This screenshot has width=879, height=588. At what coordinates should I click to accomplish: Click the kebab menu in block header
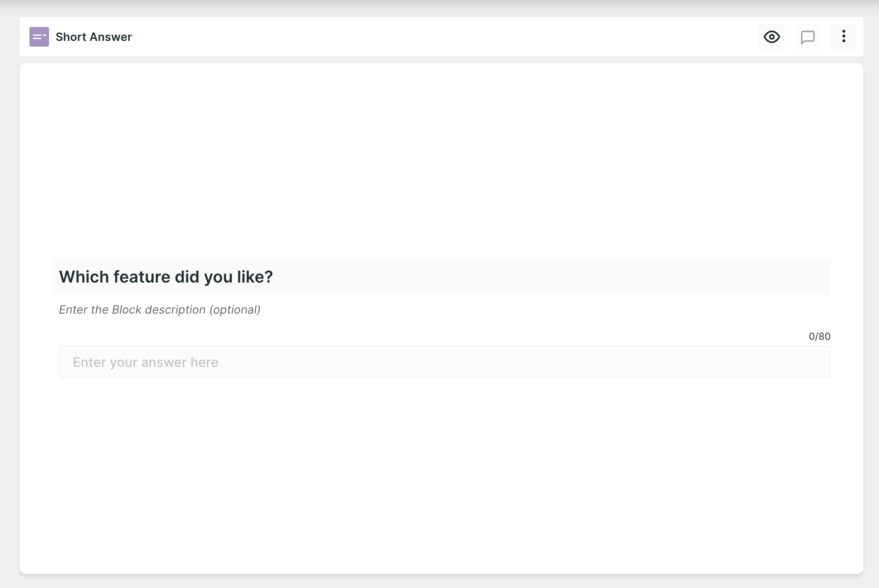[x=843, y=37]
